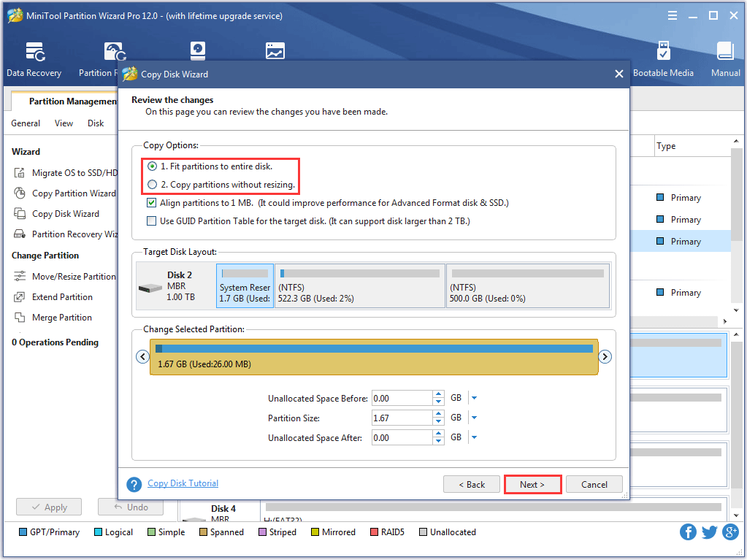Click right arrow handle of partition bar
Image resolution: width=747 pixels, height=560 pixels.
tap(605, 357)
